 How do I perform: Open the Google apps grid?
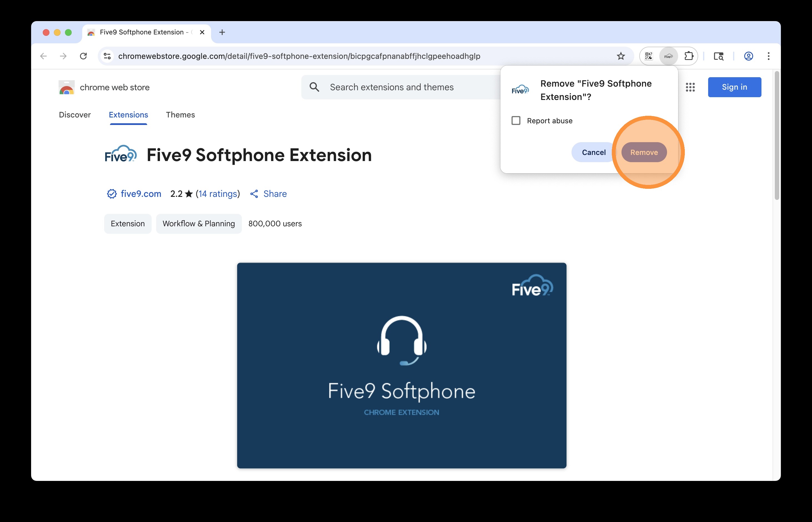pos(690,87)
